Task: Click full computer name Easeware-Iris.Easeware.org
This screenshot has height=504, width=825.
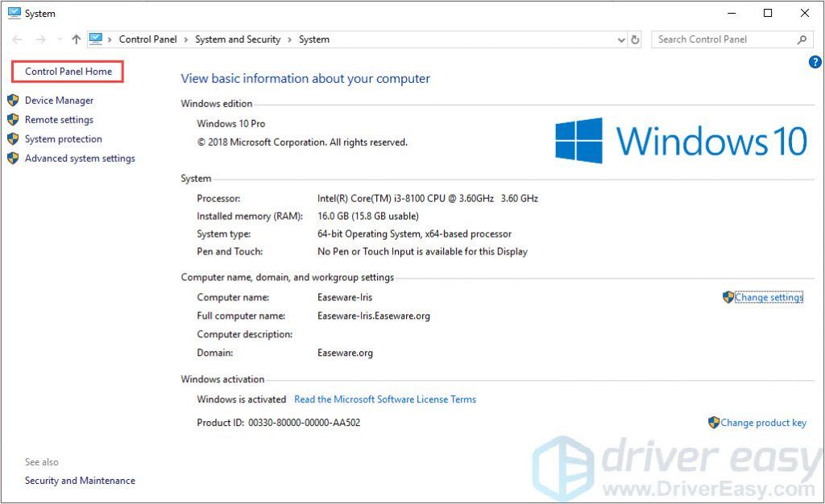Action: pyautogui.click(x=374, y=316)
